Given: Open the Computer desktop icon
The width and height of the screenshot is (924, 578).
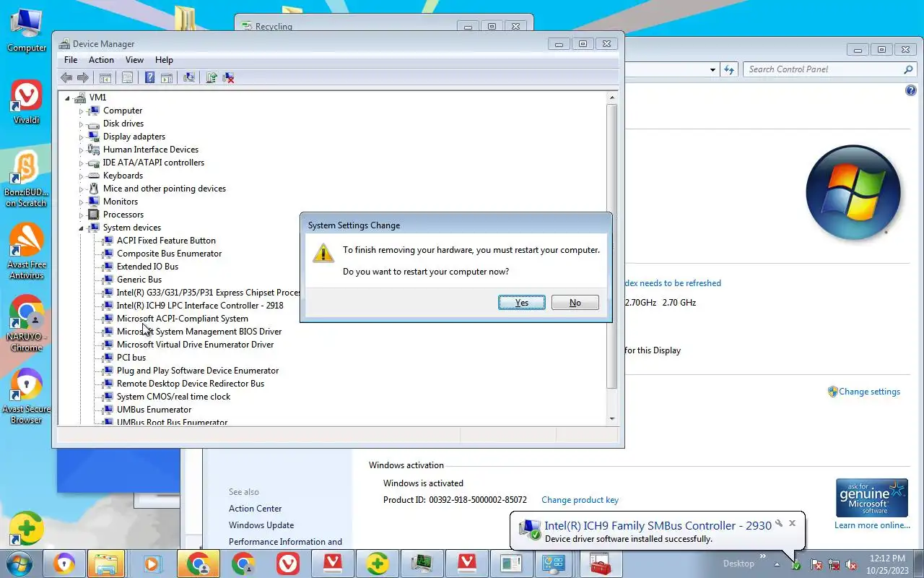Looking at the screenshot, I should [x=27, y=30].
